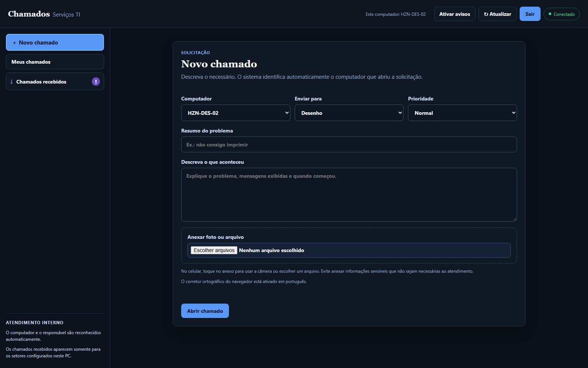
Task: Click the Ativar avisos button
Action: point(455,14)
